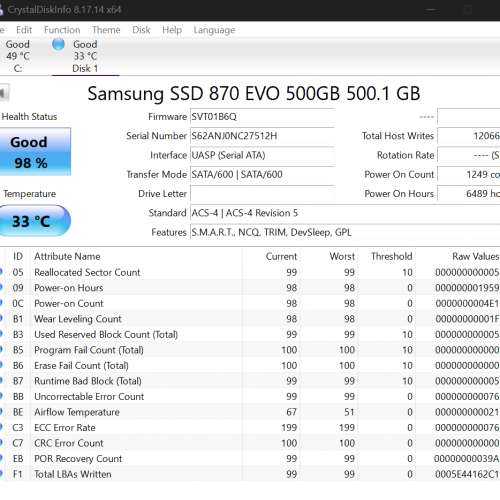Select the C: drive tab showing 49 °C
Screen dimensions: 500x500
[18, 56]
